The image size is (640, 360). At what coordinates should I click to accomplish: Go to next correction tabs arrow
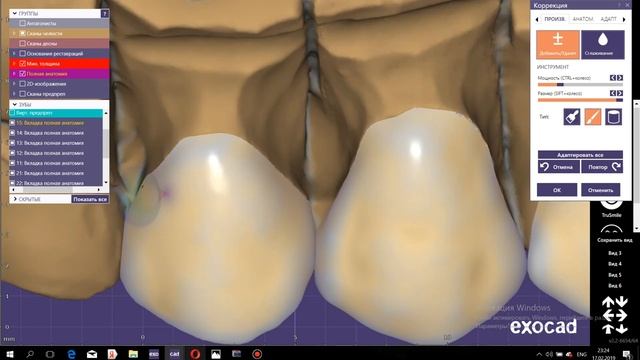click(x=624, y=19)
